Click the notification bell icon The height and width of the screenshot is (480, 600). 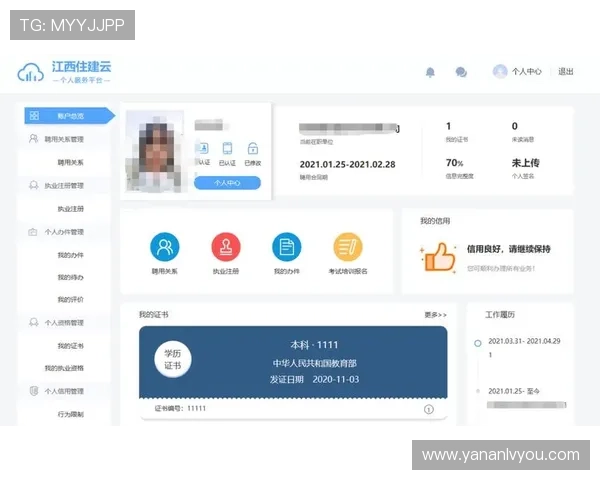(x=430, y=72)
